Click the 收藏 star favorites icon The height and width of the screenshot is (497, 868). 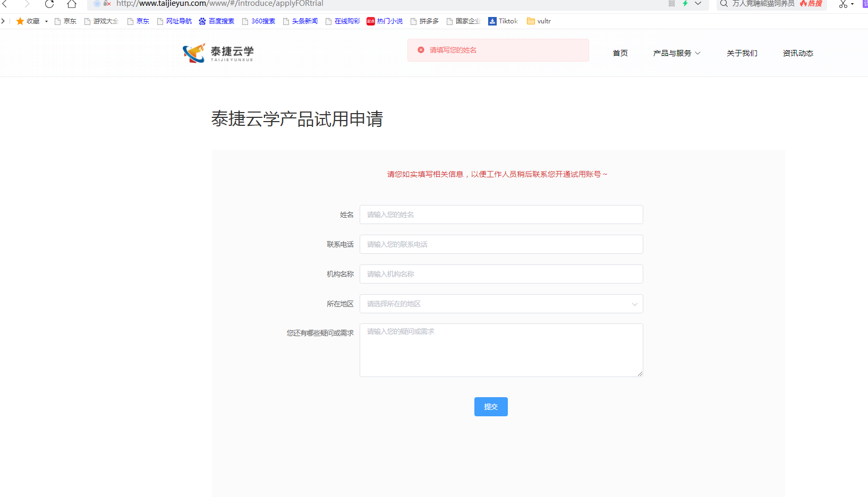(x=20, y=21)
